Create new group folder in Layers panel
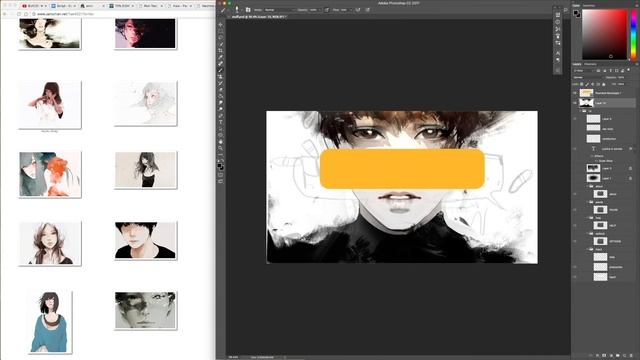The width and height of the screenshot is (640, 360). pos(618,356)
